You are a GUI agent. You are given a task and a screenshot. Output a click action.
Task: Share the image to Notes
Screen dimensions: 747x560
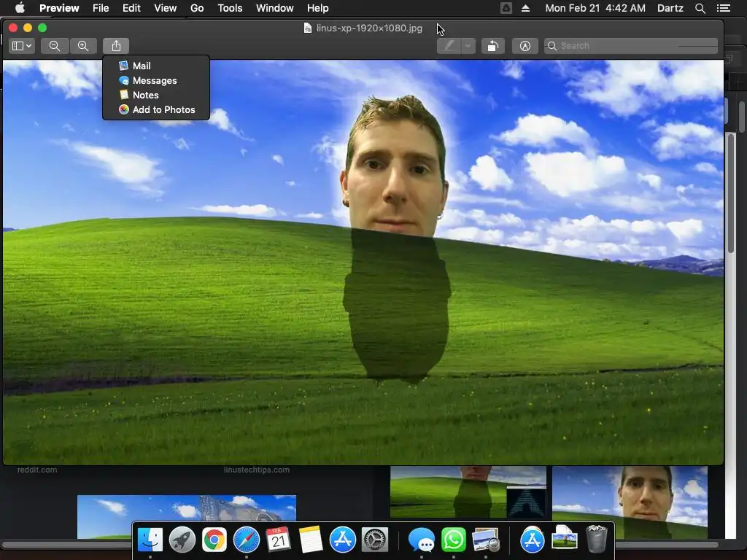point(156,95)
